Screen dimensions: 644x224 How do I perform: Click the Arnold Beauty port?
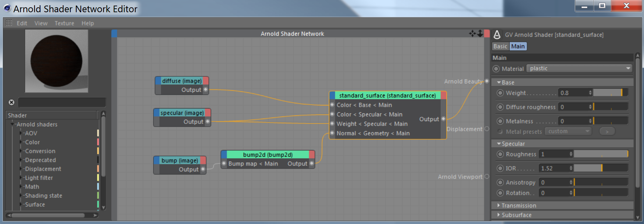pos(487,81)
